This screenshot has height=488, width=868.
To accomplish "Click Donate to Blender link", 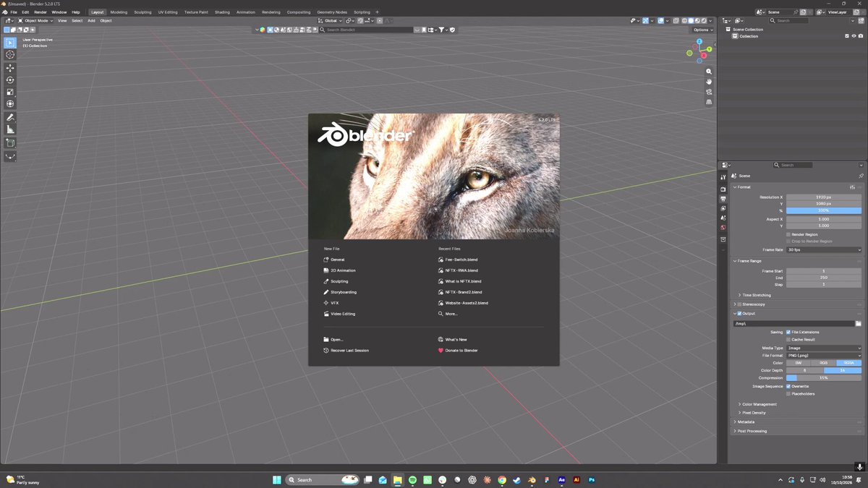I will pyautogui.click(x=461, y=350).
